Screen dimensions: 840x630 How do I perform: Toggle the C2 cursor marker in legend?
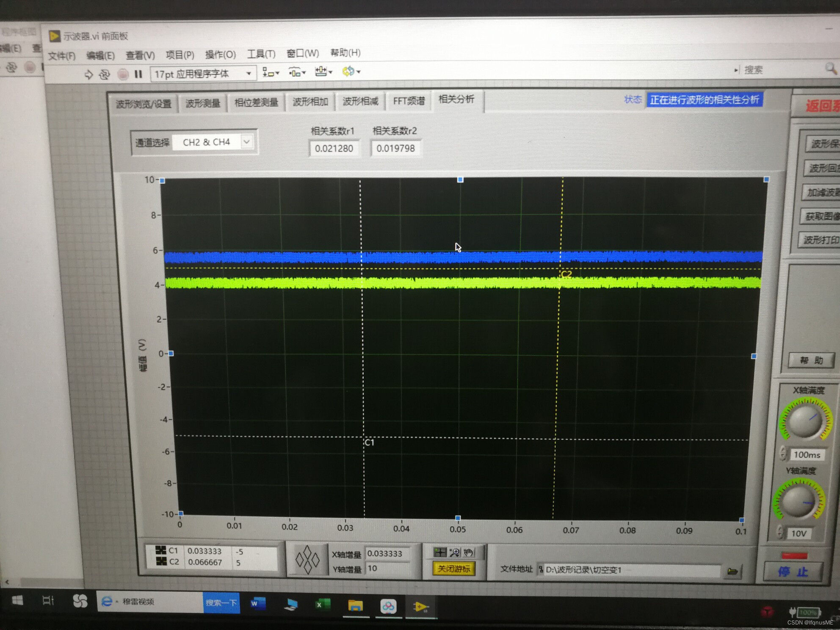[161, 561]
